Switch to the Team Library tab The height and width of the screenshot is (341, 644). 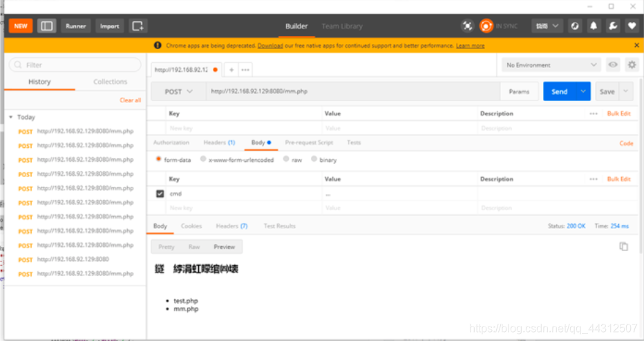342,26
